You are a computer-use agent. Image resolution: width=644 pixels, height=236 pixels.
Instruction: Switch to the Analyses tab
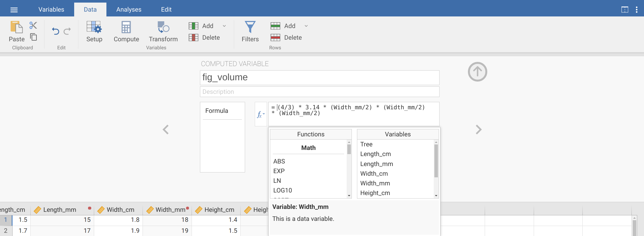point(129,9)
